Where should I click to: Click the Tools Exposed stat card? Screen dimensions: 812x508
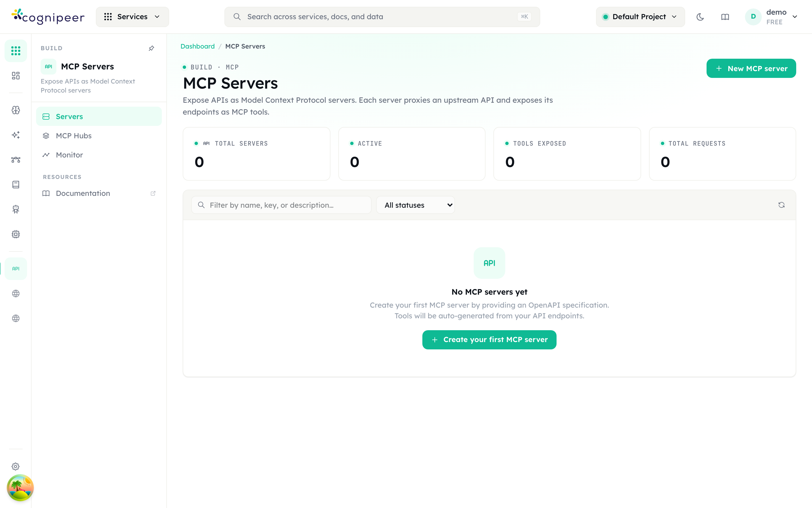(x=567, y=154)
